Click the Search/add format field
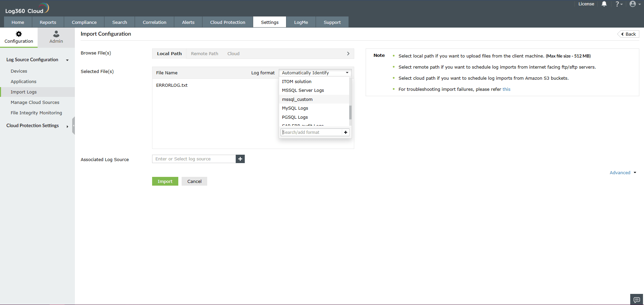The width and height of the screenshot is (644, 305). tap(311, 132)
